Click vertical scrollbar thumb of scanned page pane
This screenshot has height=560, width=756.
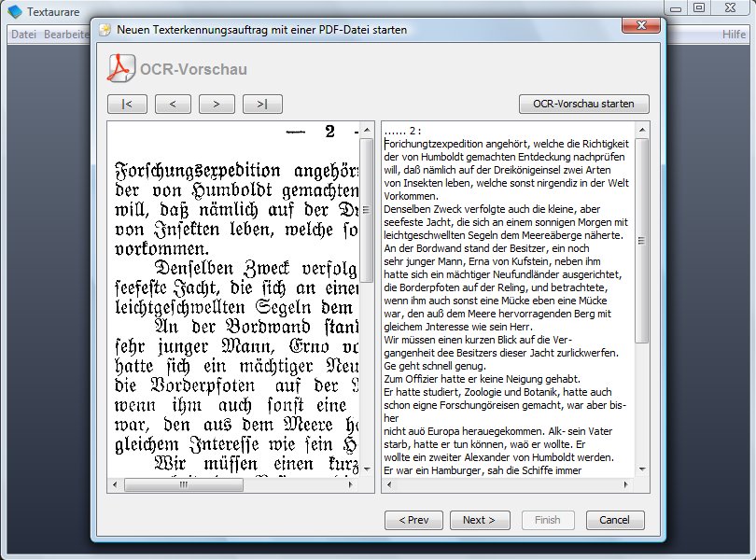tap(367, 210)
